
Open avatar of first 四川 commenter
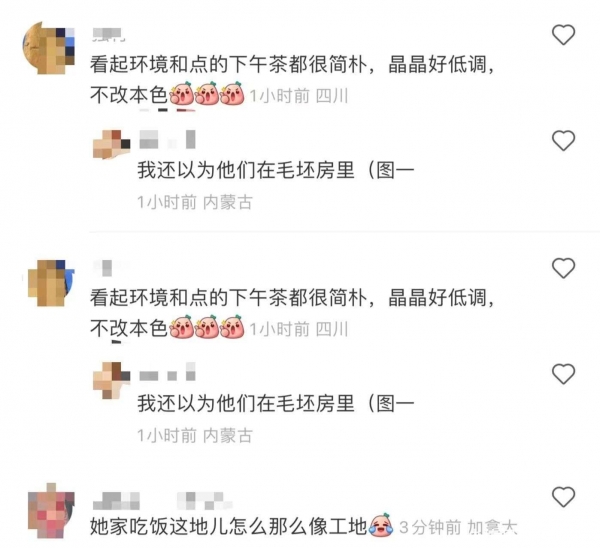[x=49, y=48]
